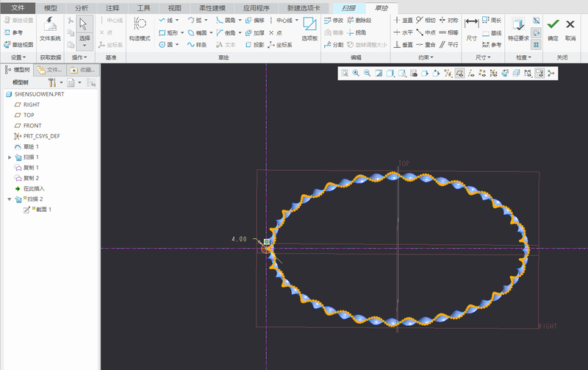
Task: Click the Offset (偏移) tool
Action: [255, 21]
